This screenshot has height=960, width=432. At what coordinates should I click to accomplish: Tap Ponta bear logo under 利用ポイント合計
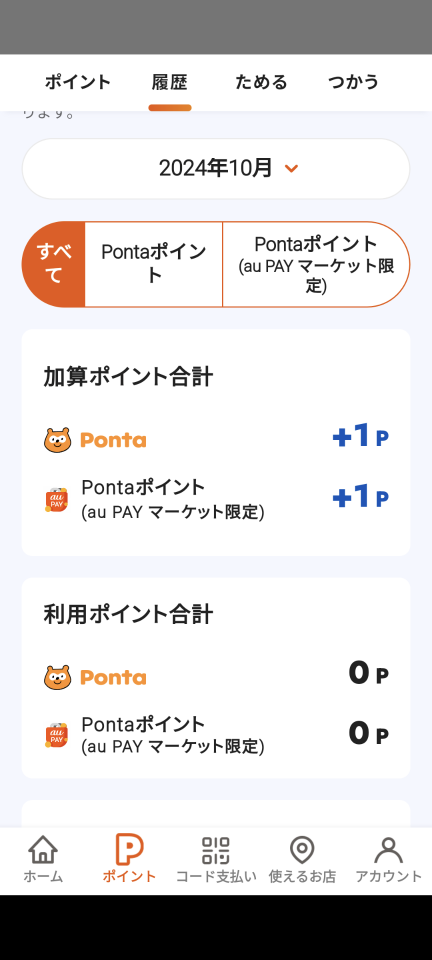click(x=58, y=677)
